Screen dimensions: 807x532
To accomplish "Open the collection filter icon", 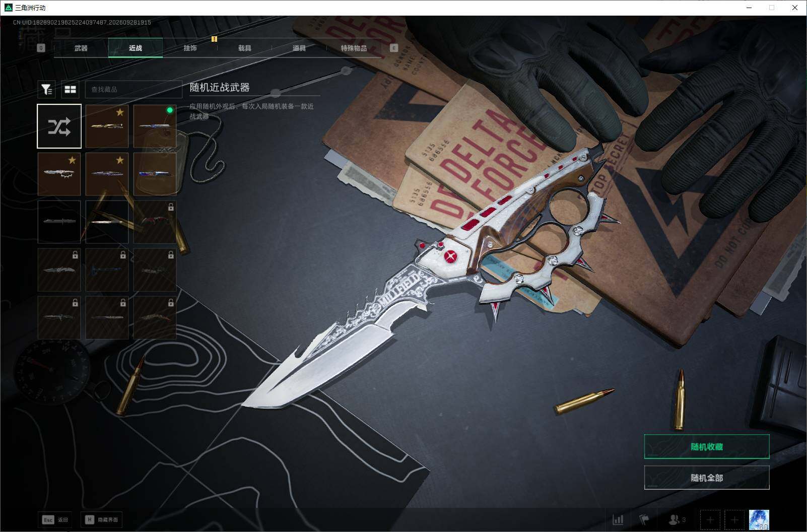I will pyautogui.click(x=47, y=89).
